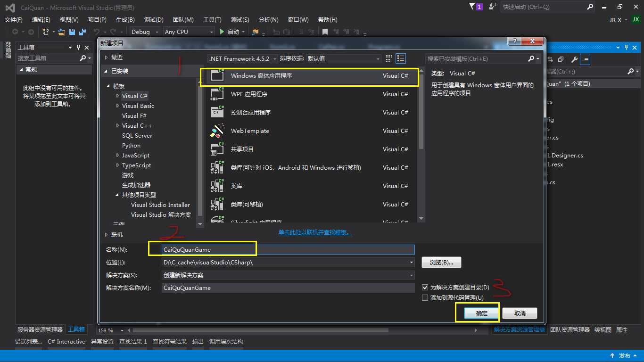
Task: Click the solution name input field
Action: [288, 288]
